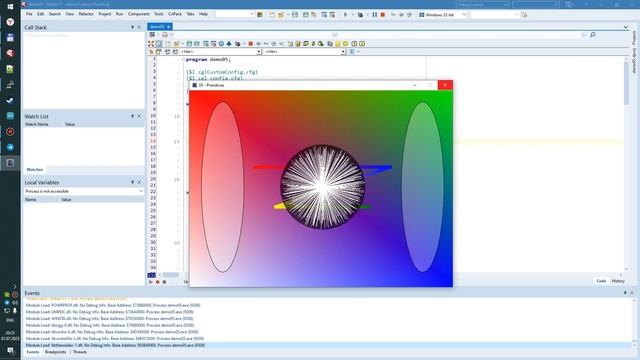
Task: Close the Events panel
Action: coord(631,293)
